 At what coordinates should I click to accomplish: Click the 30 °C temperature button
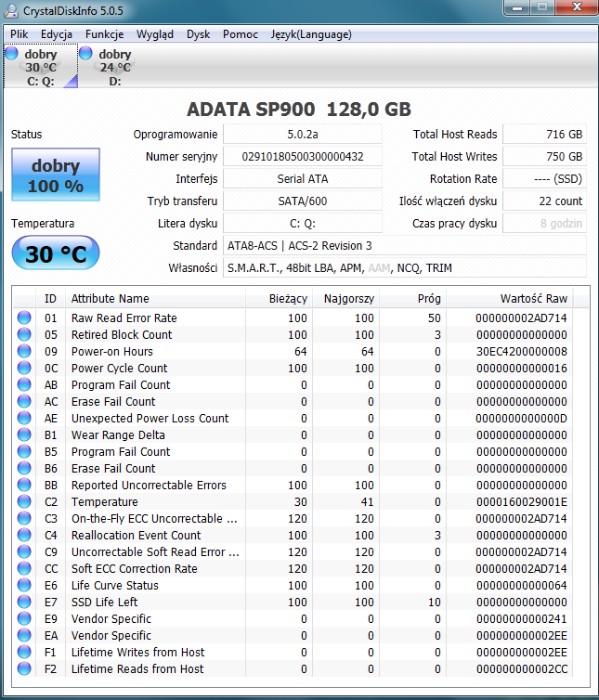(x=56, y=253)
